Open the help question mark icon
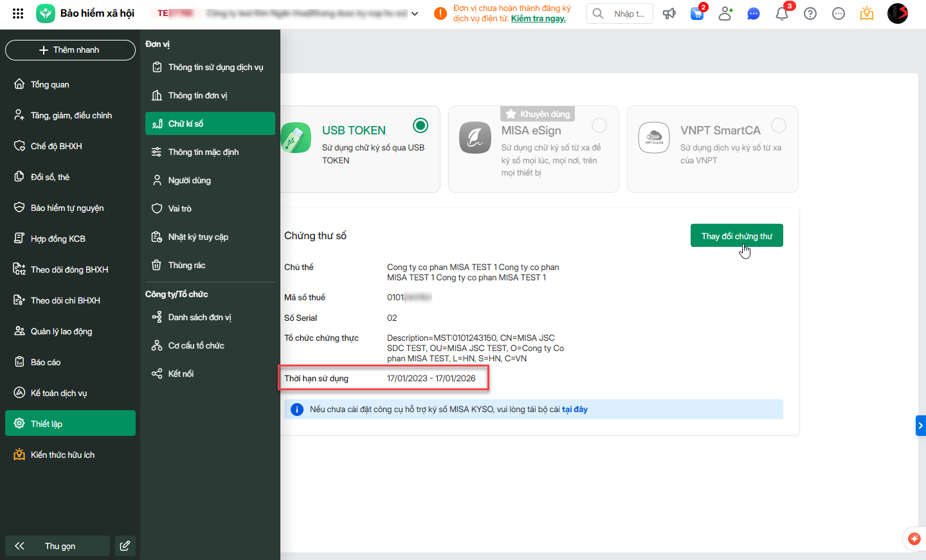926x560 pixels. pyautogui.click(x=810, y=14)
